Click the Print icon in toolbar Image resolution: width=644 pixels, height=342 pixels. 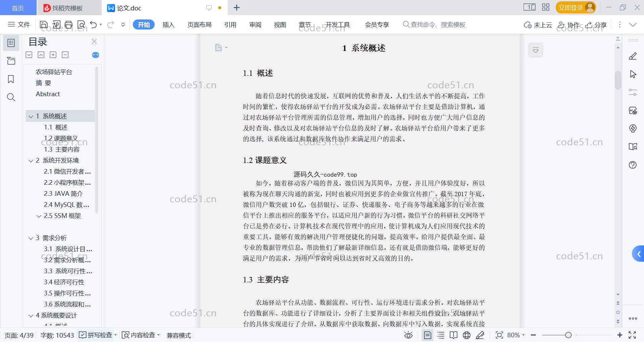[68, 24]
